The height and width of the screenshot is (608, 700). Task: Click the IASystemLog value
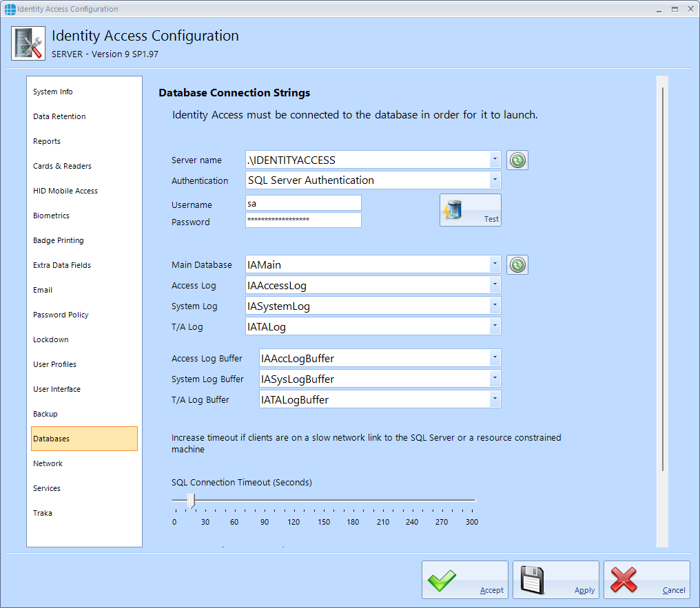[x=278, y=306]
